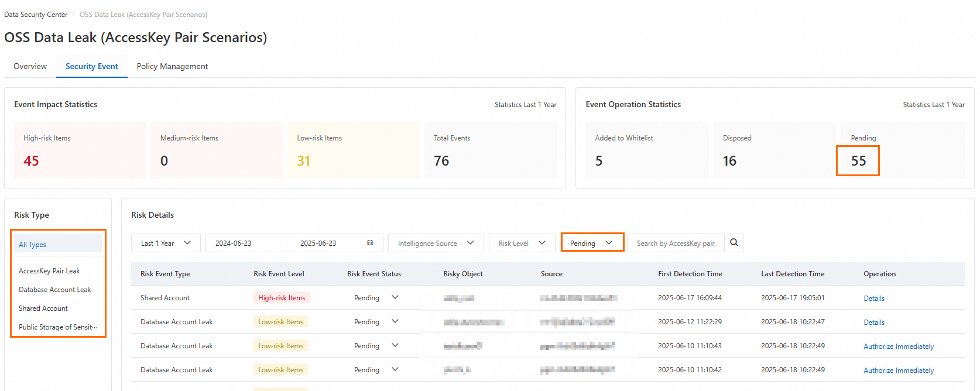Expand the Intelligence Source dropdown
980x391 pixels.
pos(436,243)
